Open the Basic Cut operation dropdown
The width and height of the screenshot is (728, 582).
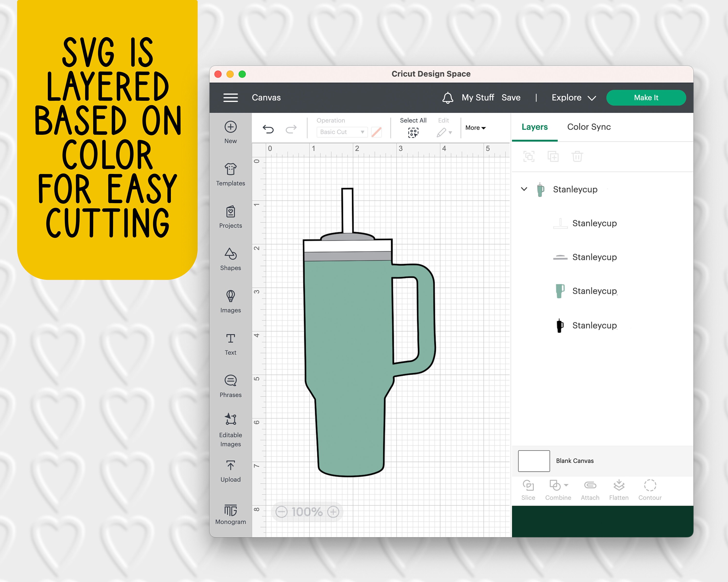click(x=341, y=132)
